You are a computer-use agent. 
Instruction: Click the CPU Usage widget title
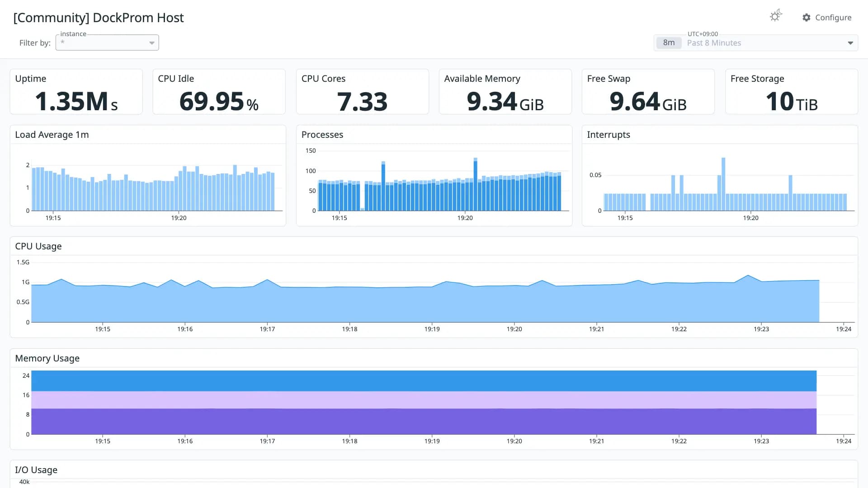[x=38, y=246]
